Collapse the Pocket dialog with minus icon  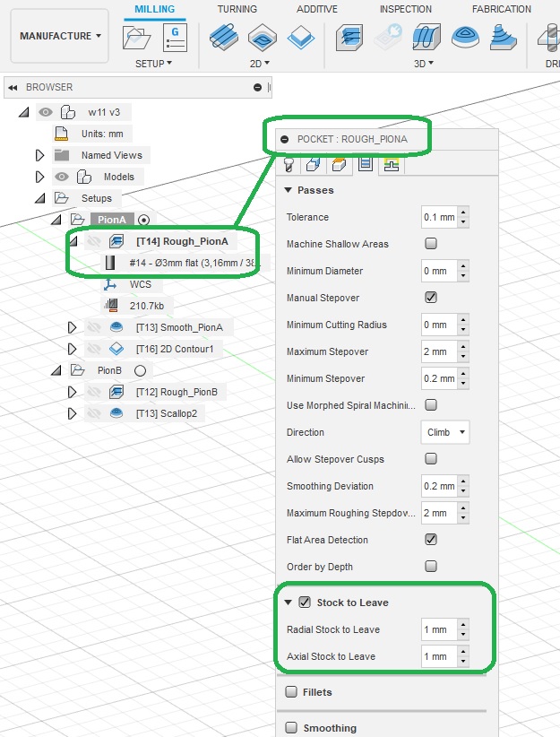point(284,140)
